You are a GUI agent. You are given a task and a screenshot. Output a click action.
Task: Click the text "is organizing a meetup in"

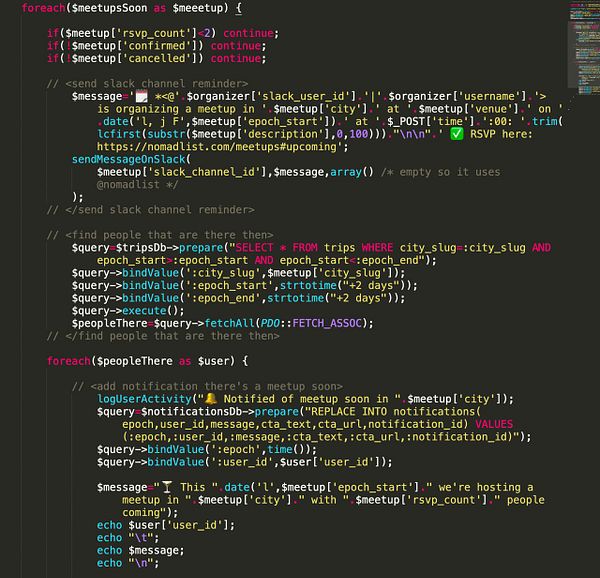tap(176, 109)
